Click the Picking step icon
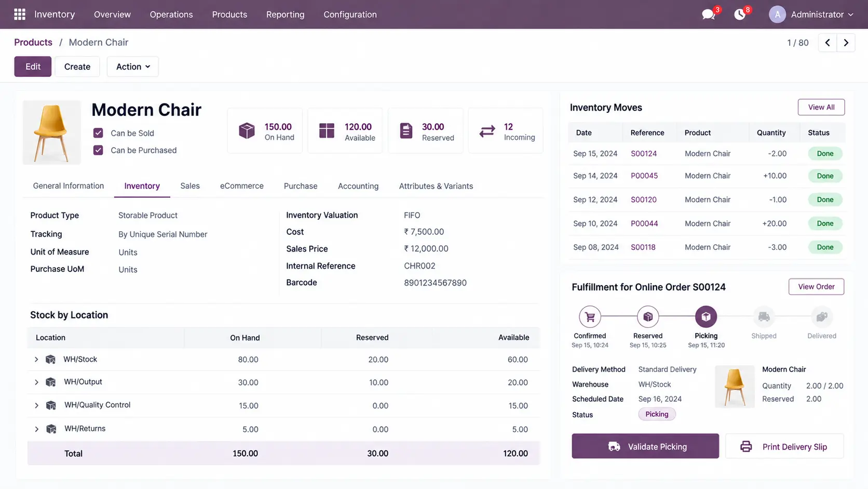This screenshot has width=868, height=489. click(x=706, y=316)
